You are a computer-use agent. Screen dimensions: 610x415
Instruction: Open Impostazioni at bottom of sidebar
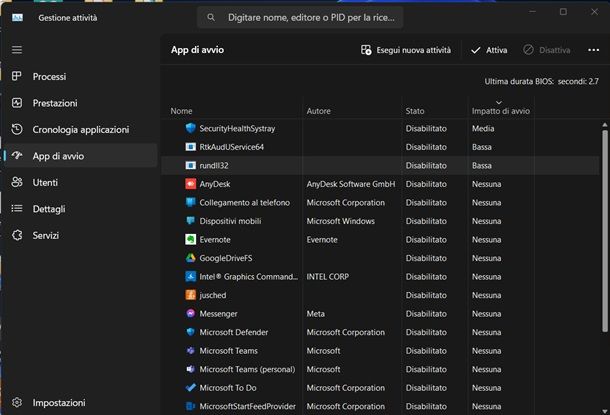tap(81, 402)
